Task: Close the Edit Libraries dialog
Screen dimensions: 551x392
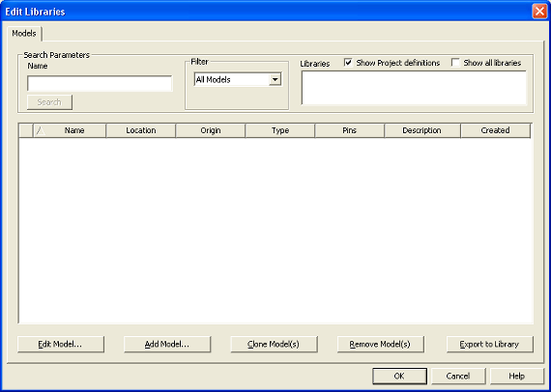Action: pos(539,12)
